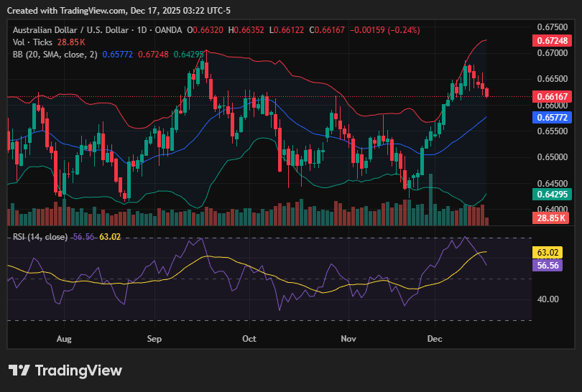
Task: Click the TradingView logo icon
Action: 19,370
